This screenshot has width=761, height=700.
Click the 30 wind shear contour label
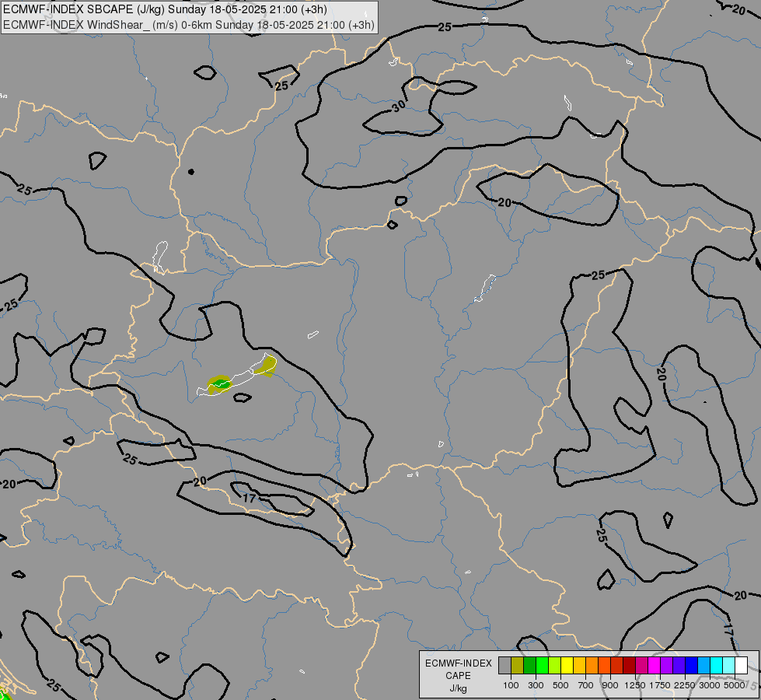[399, 106]
